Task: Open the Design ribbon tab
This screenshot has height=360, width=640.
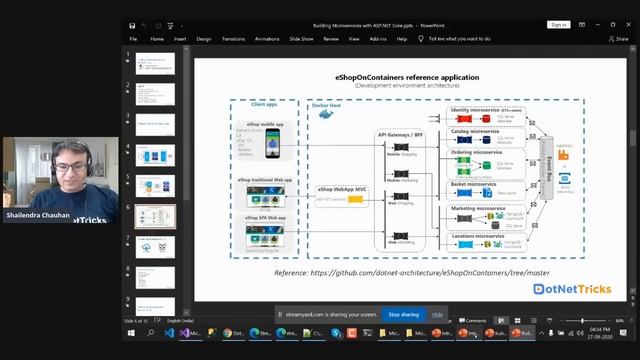Action: pyautogui.click(x=204, y=39)
